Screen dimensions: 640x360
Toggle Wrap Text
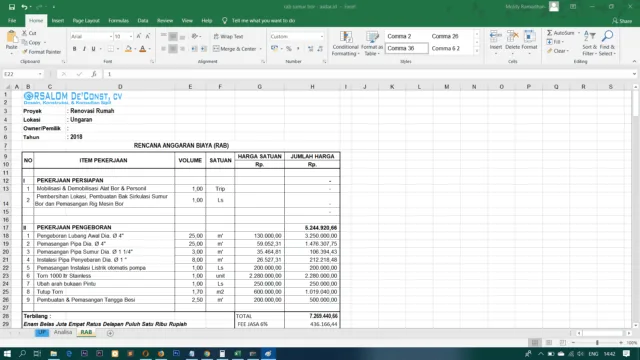[x=228, y=36]
